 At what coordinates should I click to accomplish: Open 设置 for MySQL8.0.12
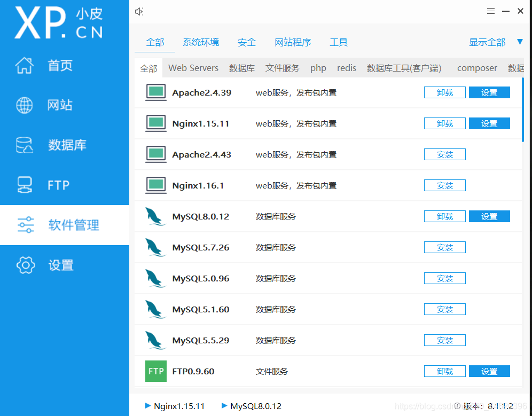489,216
